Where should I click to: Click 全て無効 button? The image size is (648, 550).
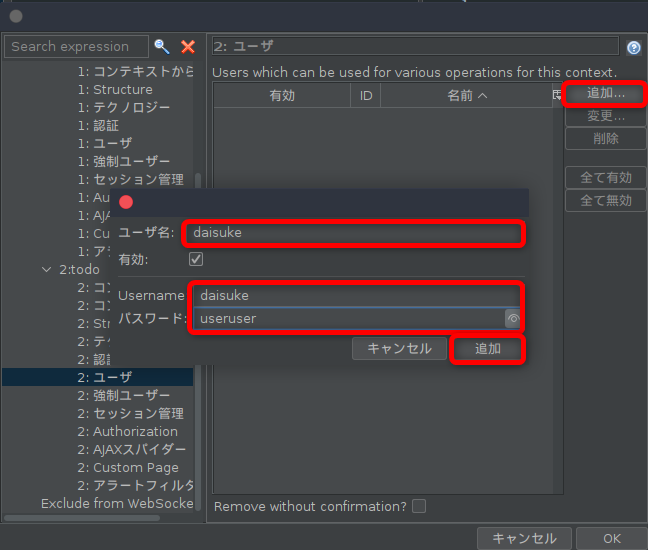click(x=605, y=200)
